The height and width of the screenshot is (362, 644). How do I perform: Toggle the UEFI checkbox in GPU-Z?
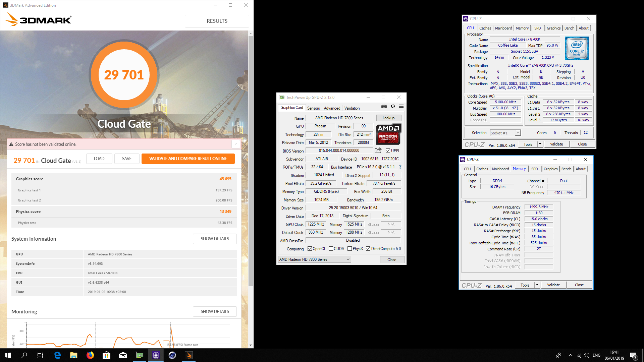pyautogui.click(x=388, y=151)
